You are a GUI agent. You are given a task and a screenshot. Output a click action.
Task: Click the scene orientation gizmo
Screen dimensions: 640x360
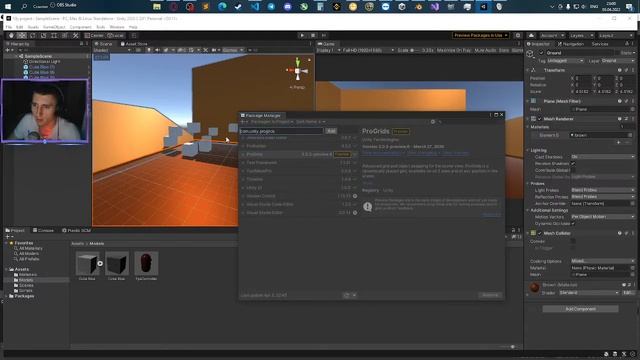[x=298, y=70]
